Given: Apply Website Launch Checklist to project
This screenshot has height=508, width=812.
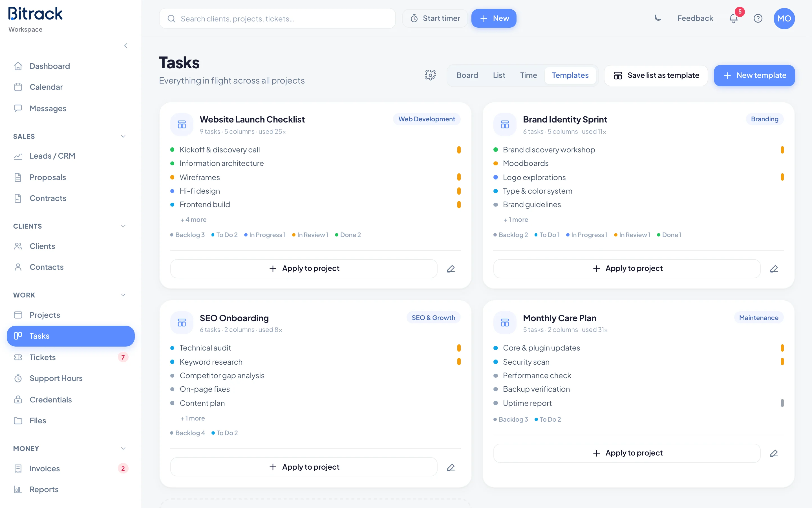Looking at the screenshot, I should pos(304,268).
